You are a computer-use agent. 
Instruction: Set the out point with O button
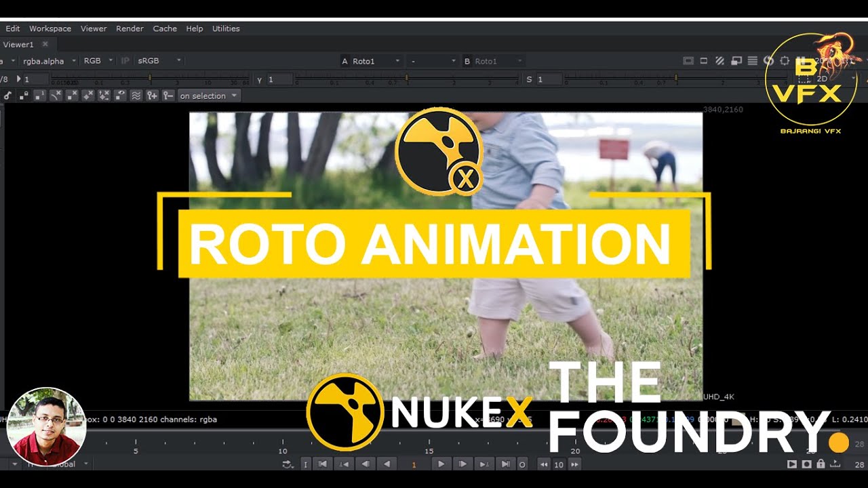pyautogui.click(x=522, y=464)
